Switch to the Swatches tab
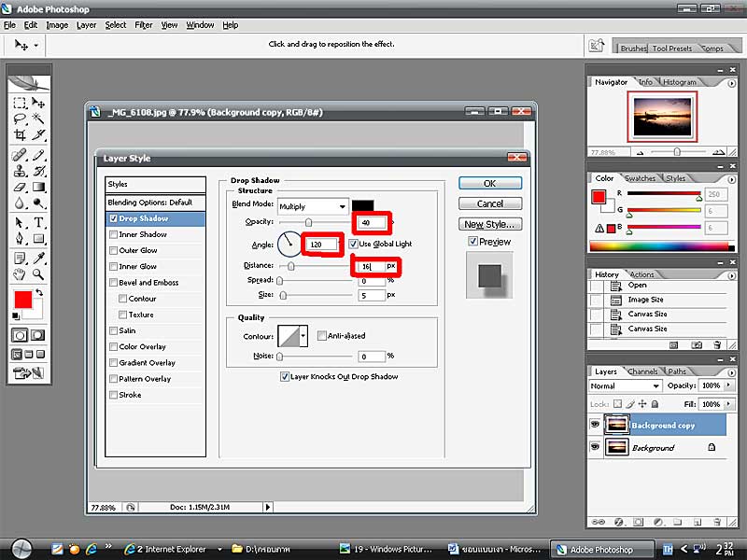This screenshot has width=747, height=560. (x=640, y=178)
